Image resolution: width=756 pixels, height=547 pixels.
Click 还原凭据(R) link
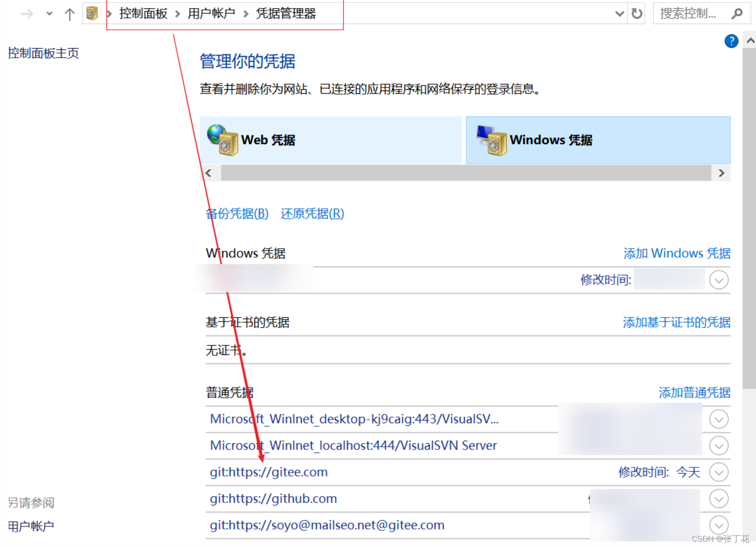point(312,214)
